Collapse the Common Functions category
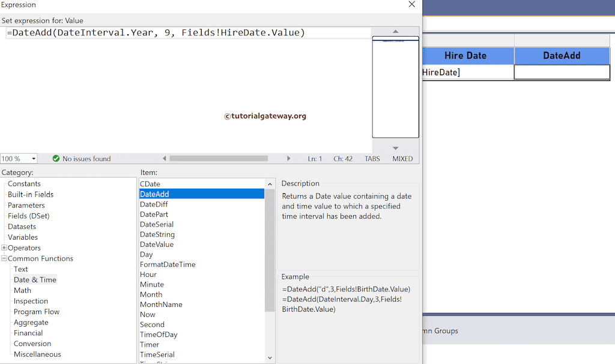The width and height of the screenshot is (615, 364). click(5, 258)
